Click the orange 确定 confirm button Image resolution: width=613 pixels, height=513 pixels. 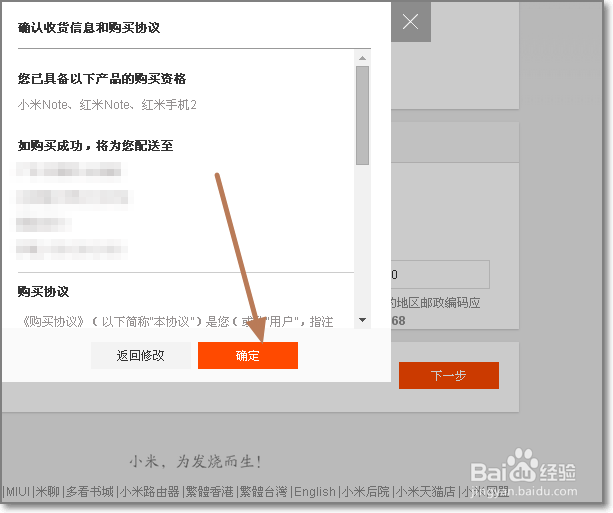click(x=248, y=355)
